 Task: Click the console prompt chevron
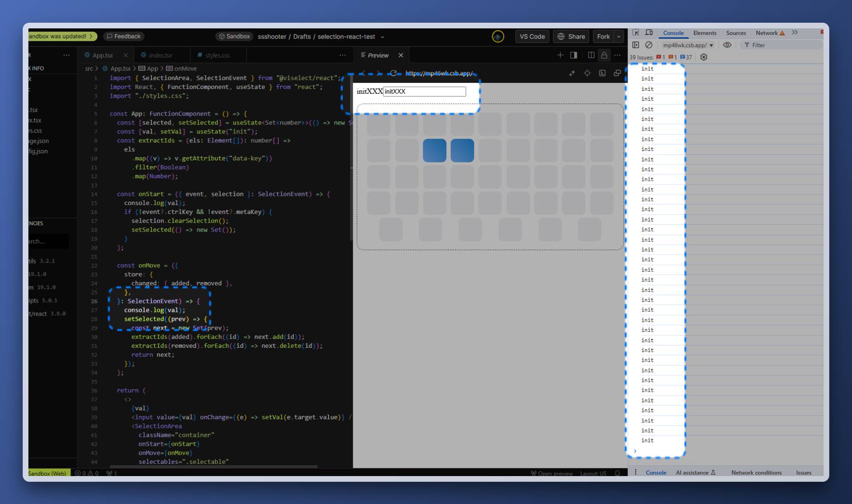635,451
